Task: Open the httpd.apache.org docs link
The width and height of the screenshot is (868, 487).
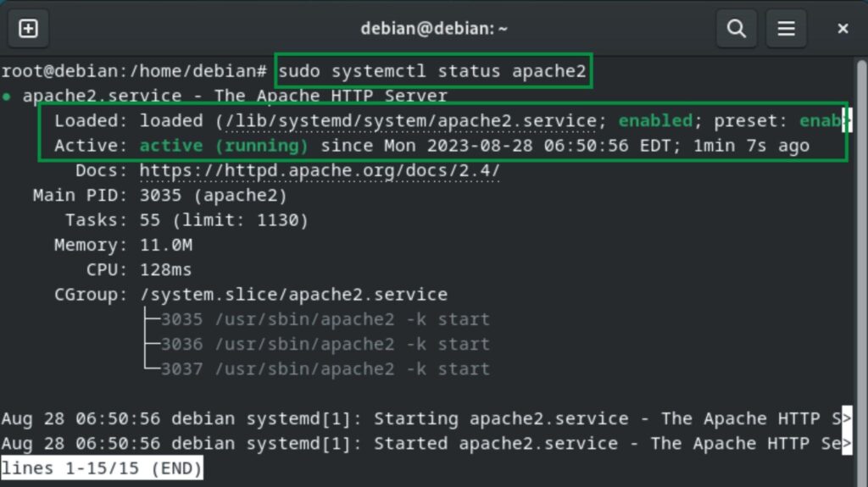Action: point(320,170)
